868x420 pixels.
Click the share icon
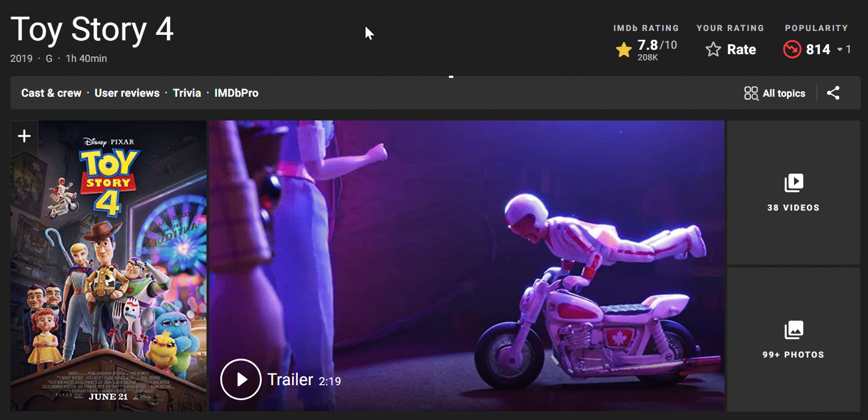point(833,93)
